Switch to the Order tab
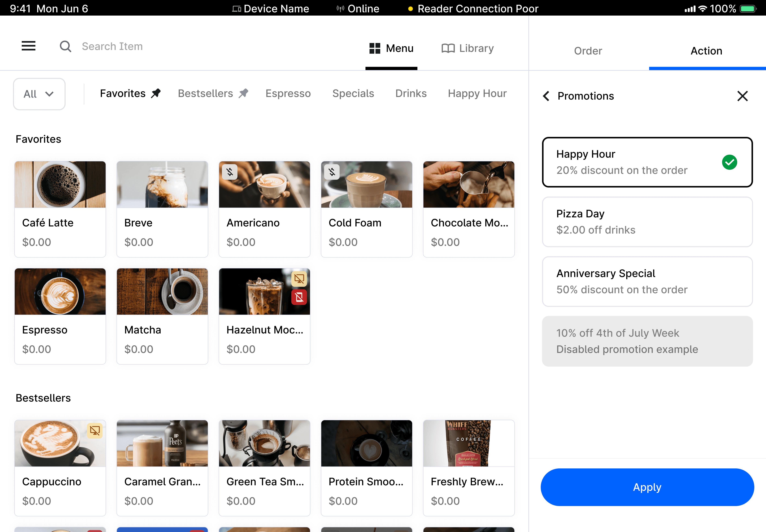The width and height of the screenshot is (766, 532). tap(588, 51)
